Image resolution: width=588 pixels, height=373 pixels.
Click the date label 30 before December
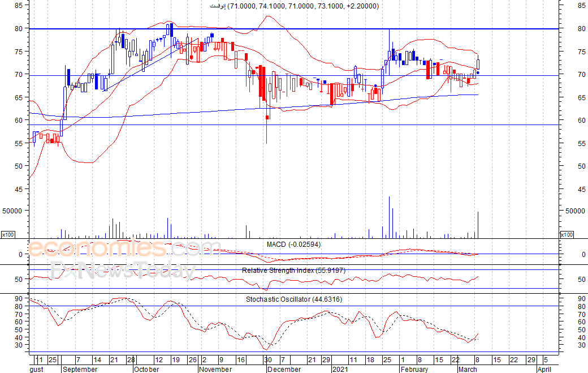(268, 360)
